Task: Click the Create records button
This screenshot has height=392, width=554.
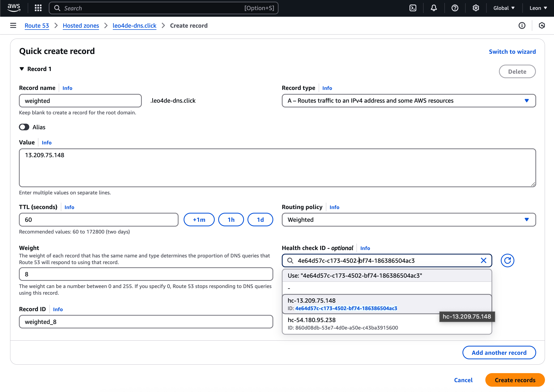Action: [x=515, y=380]
